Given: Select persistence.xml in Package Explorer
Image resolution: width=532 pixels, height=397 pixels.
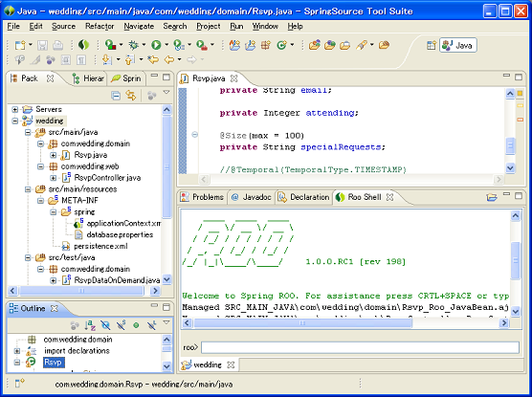Looking at the screenshot, I should pyautogui.click(x=100, y=246).
